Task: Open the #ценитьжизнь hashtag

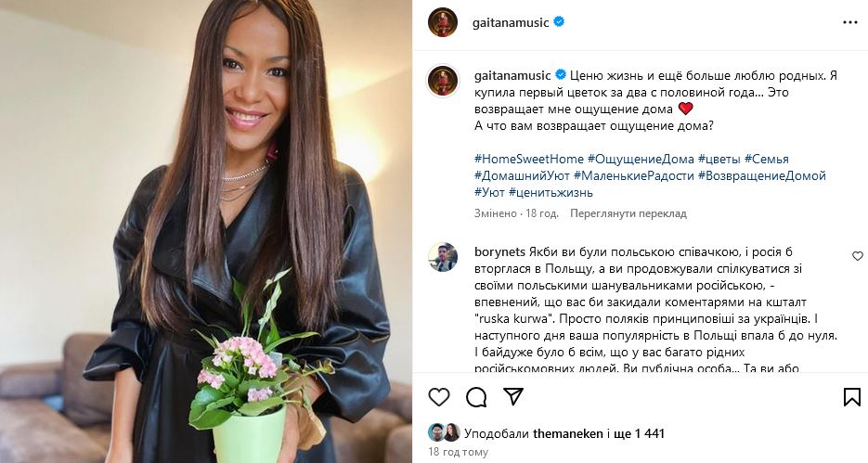Action: [551, 192]
